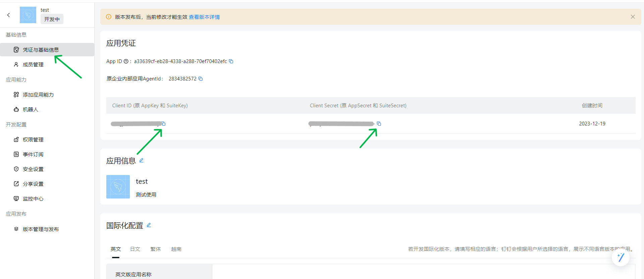This screenshot has width=644, height=279.
Task: Copy the AgentId 2834382572
Action: (x=201, y=79)
